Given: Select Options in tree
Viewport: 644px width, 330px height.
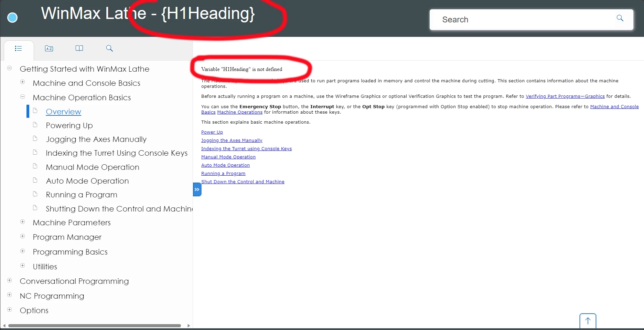Looking at the screenshot, I should pos(34,310).
